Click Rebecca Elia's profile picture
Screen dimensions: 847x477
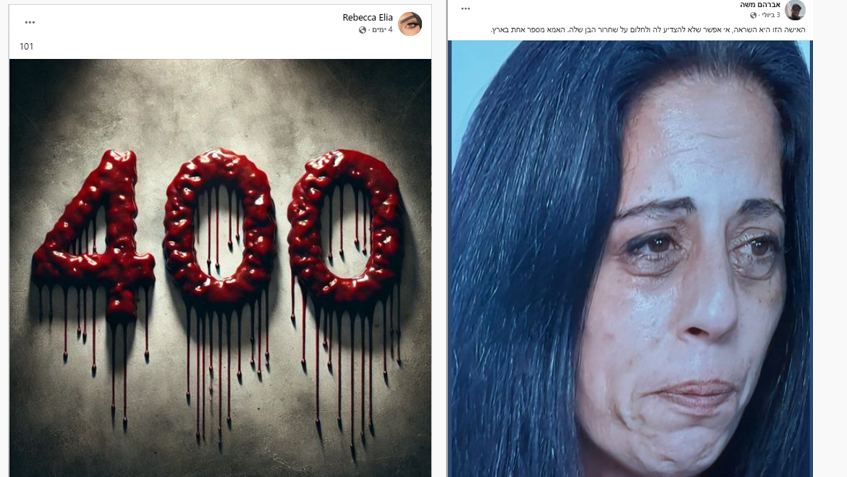tap(410, 24)
